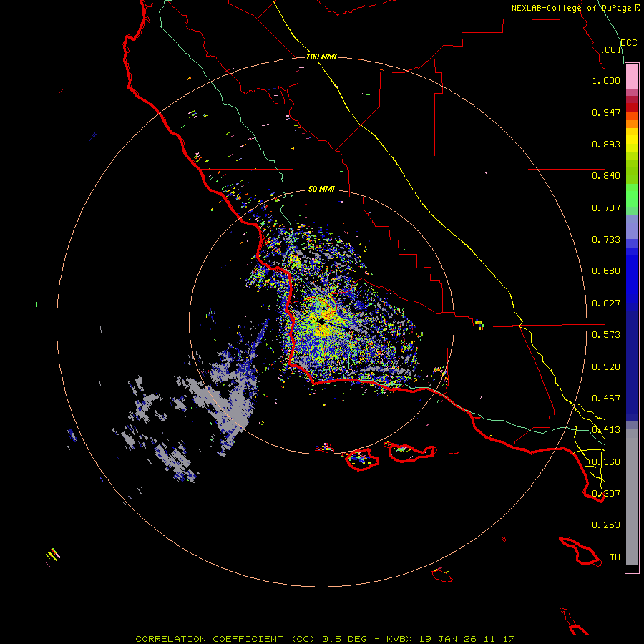644x644 pixels.
Task: Select the 0.733 scale value
Action: (606, 240)
